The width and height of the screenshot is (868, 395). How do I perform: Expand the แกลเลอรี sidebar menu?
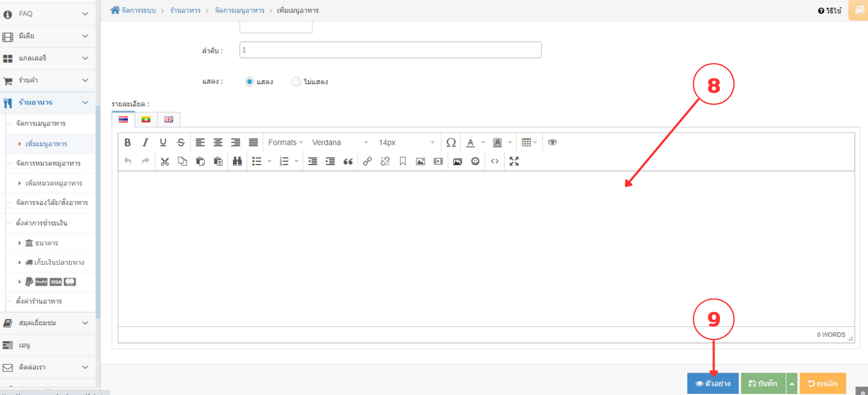48,58
